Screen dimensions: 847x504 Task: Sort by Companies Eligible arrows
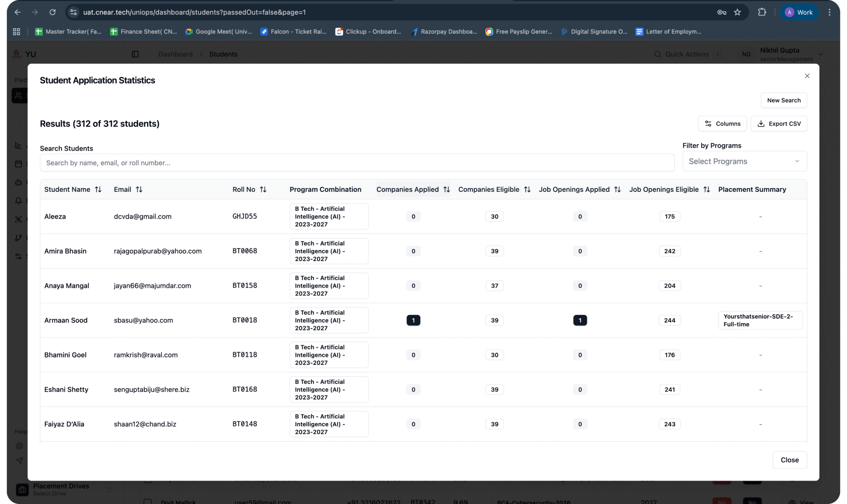click(x=527, y=189)
